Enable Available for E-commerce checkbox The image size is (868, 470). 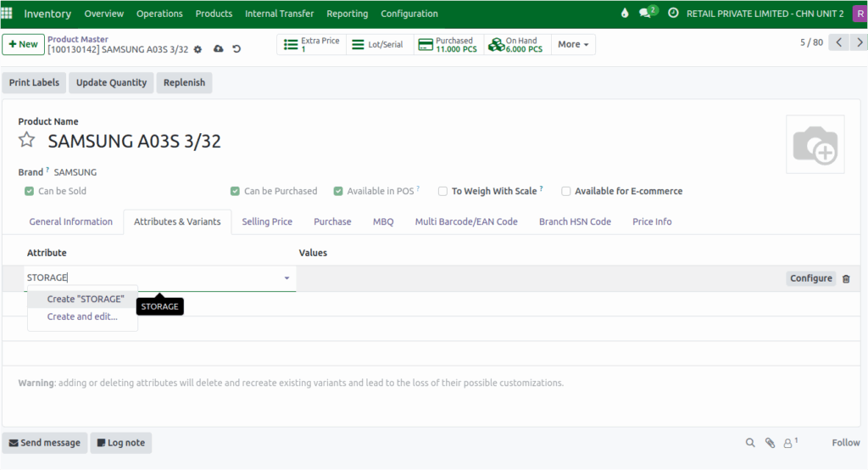pos(565,191)
